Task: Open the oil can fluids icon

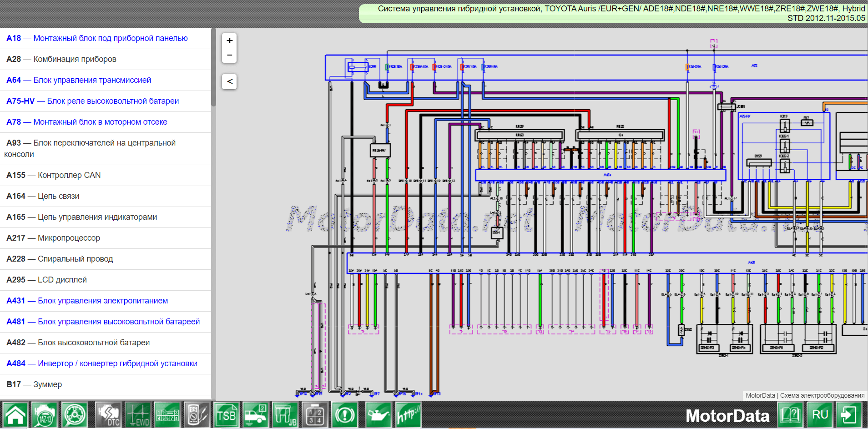Action: tap(378, 415)
